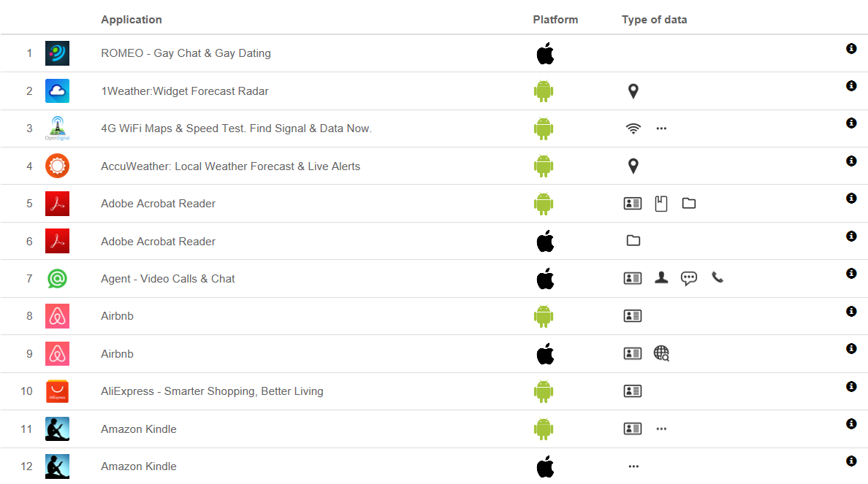
Task: Open info details for ROMEO row
Action: coord(851,48)
